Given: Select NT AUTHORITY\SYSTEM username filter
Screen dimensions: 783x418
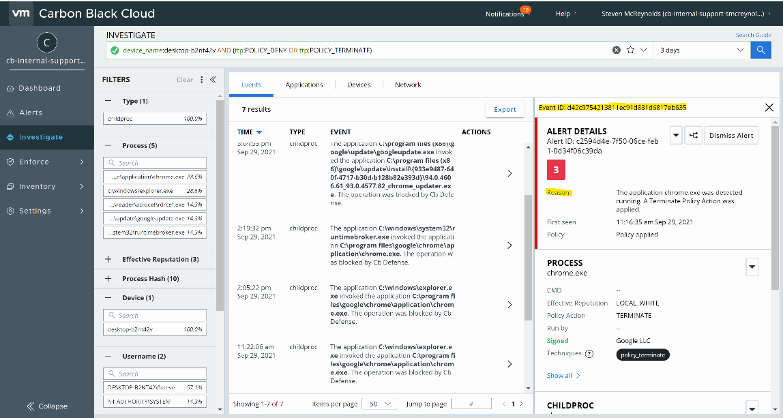Looking at the screenshot, I should [155, 402].
